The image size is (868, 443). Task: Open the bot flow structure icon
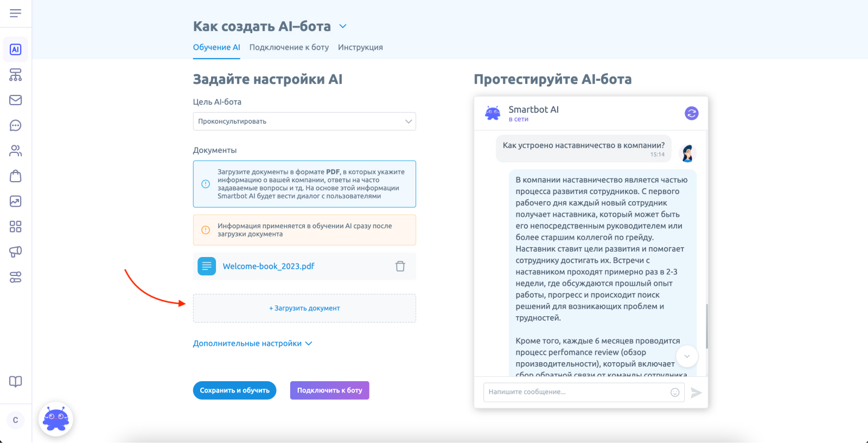click(x=16, y=75)
